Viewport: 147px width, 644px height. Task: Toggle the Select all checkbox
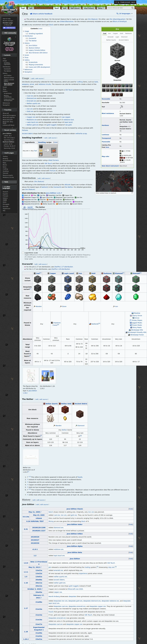click(23, 195)
